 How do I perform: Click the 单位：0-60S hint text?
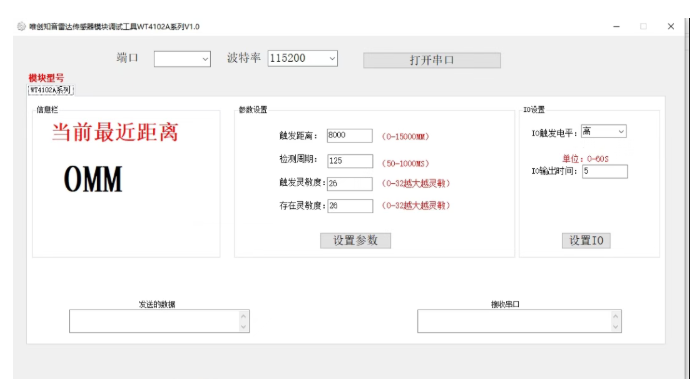pyautogui.click(x=585, y=159)
